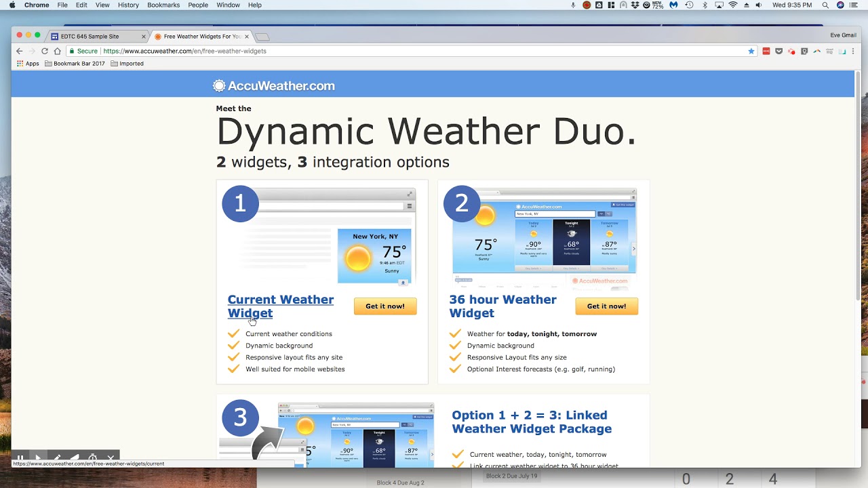868x488 pixels.
Task: Open the Edit menu
Action: (x=81, y=5)
